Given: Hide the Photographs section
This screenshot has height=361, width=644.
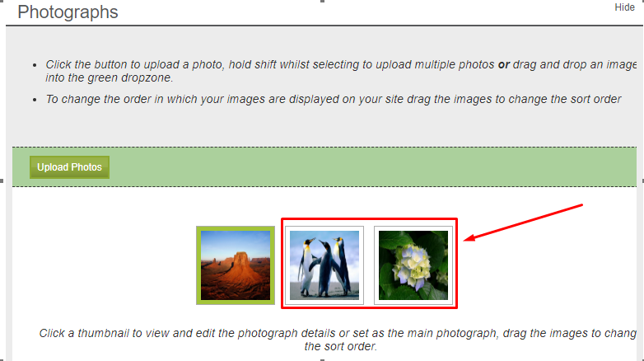Looking at the screenshot, I should (624, 7).
